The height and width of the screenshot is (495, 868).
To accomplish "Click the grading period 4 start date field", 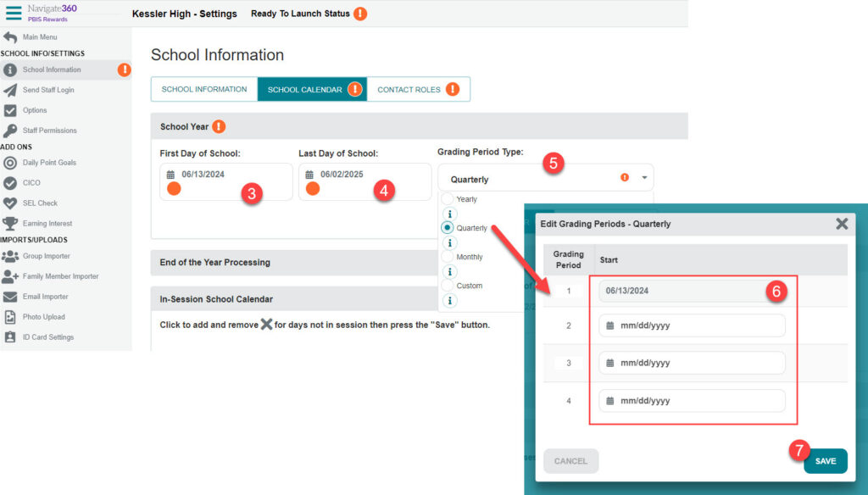I will coord(692,401).
